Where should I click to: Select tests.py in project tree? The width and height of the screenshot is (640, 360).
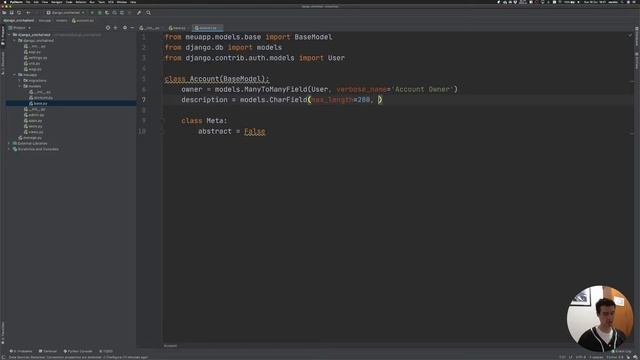(x=33, y=126)
